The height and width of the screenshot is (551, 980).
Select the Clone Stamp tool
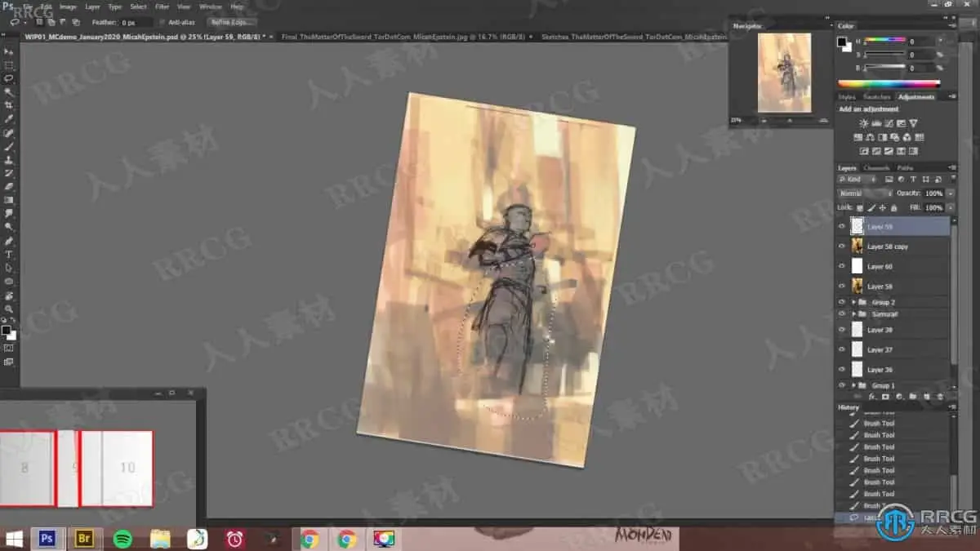[9, 160]
